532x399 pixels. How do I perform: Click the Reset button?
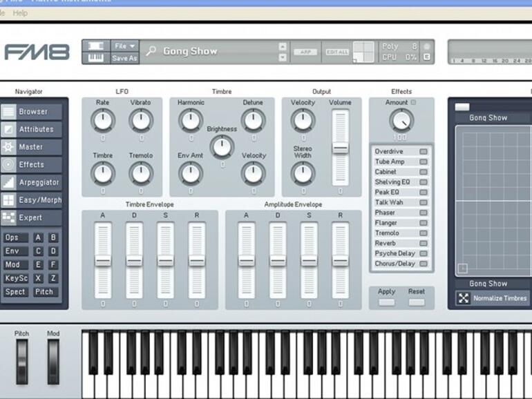pyautogui.click(x=417, y=302)
